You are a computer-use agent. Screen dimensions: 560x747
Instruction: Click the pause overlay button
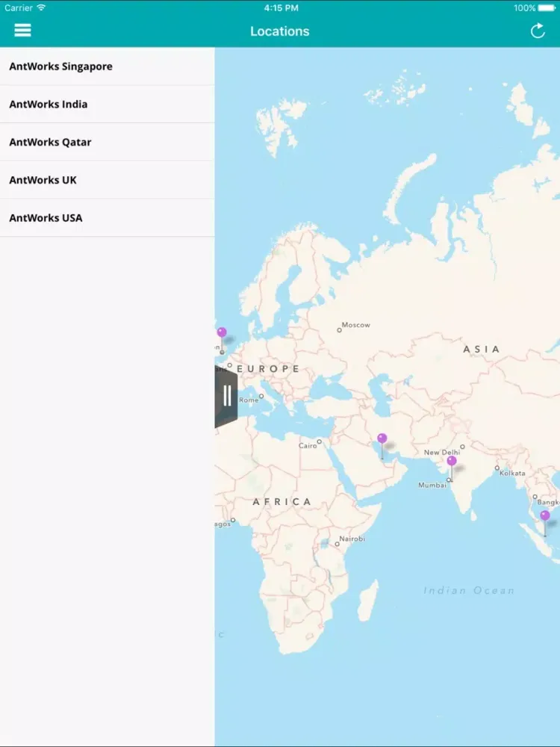click(226, 397)
